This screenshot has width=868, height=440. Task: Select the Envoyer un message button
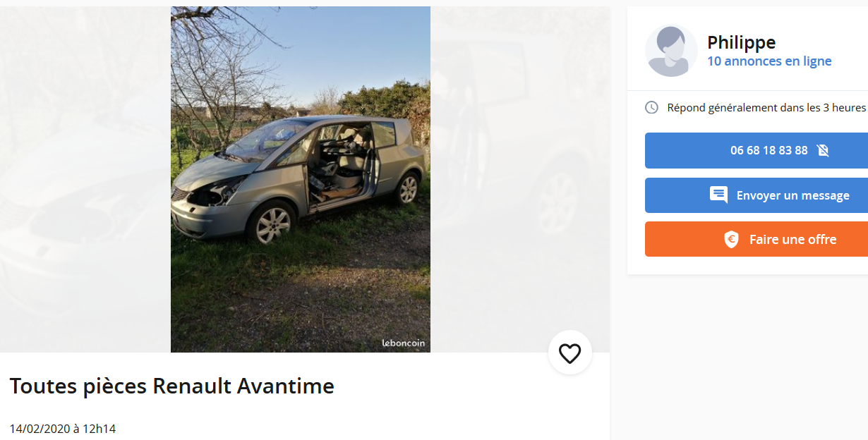pos(757,195)
